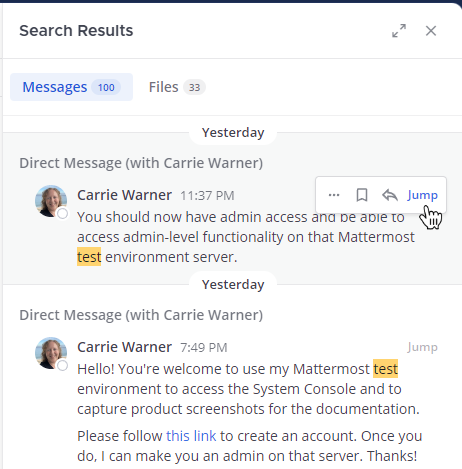Open more actions menu on 11:37 PM message

[334, 195]
